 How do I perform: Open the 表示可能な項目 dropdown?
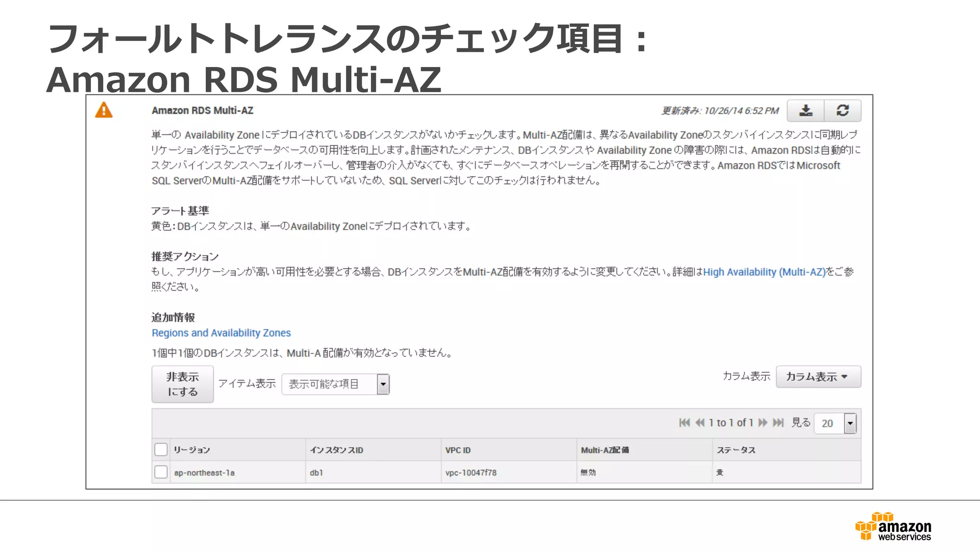coord(336,384)
